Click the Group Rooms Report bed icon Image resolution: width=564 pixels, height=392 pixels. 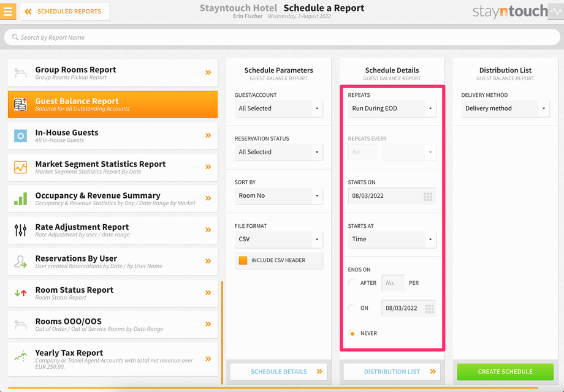[20, 73]
